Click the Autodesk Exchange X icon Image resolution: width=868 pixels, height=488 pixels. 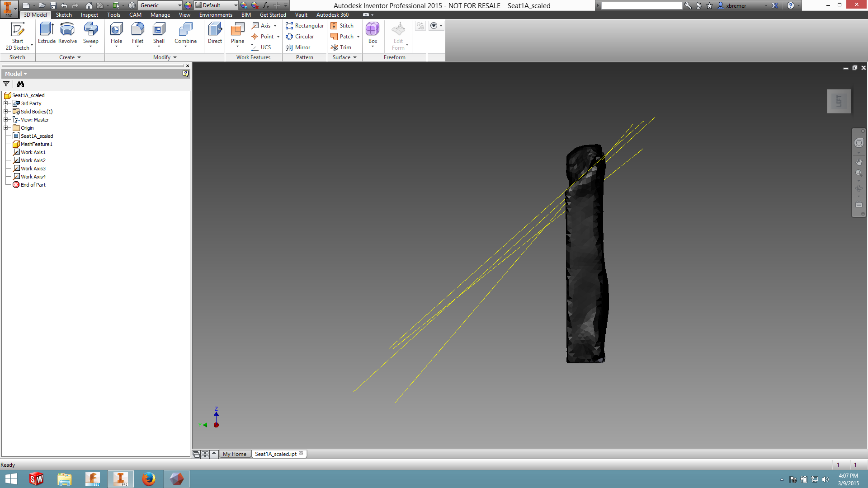pos(775,5)
